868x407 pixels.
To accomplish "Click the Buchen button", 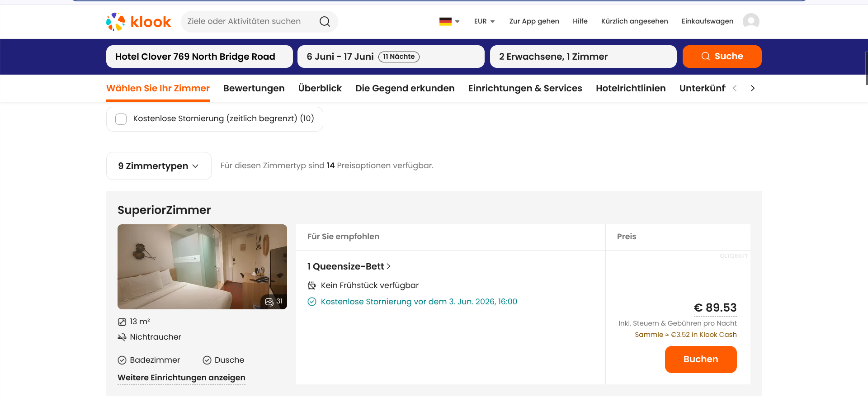I will pyautogui.click(x=700, y=360).
